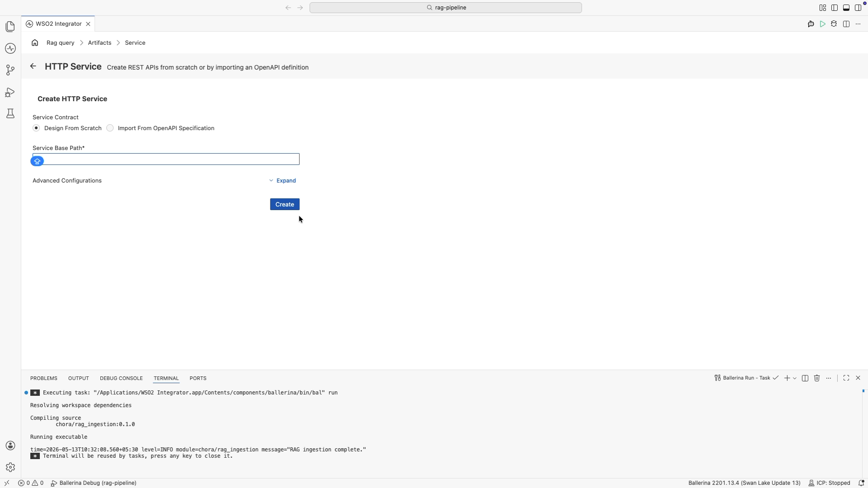The width and height of the screenshot is (868, 488).
Task: Toggle the secondary side bar
Action: pos(858,8)
